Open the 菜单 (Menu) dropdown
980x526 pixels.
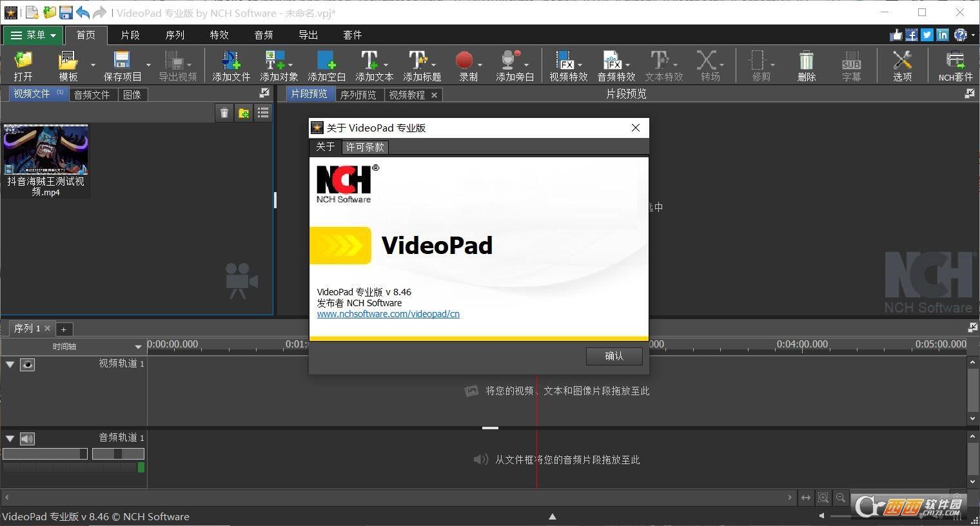(x=33, y=35)
